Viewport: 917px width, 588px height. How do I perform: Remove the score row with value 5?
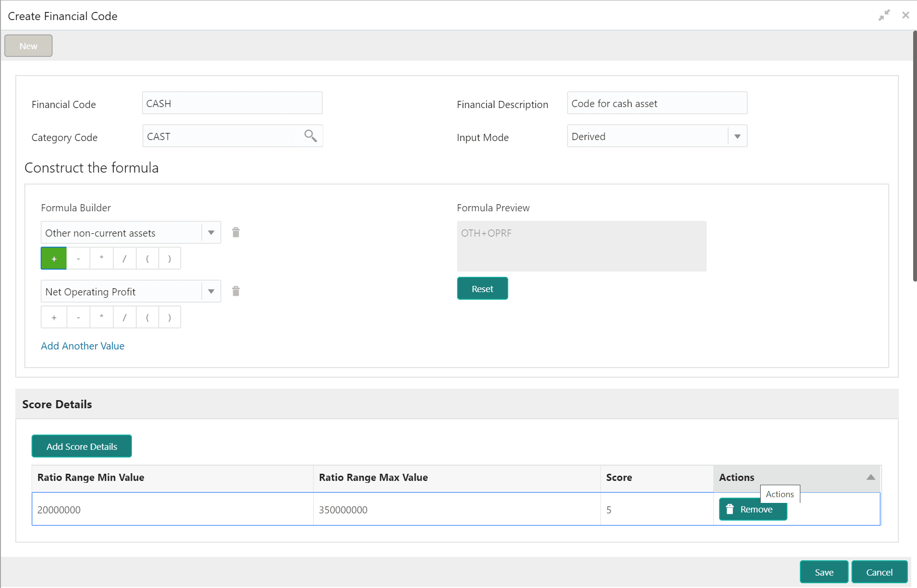tap(753, 509)
